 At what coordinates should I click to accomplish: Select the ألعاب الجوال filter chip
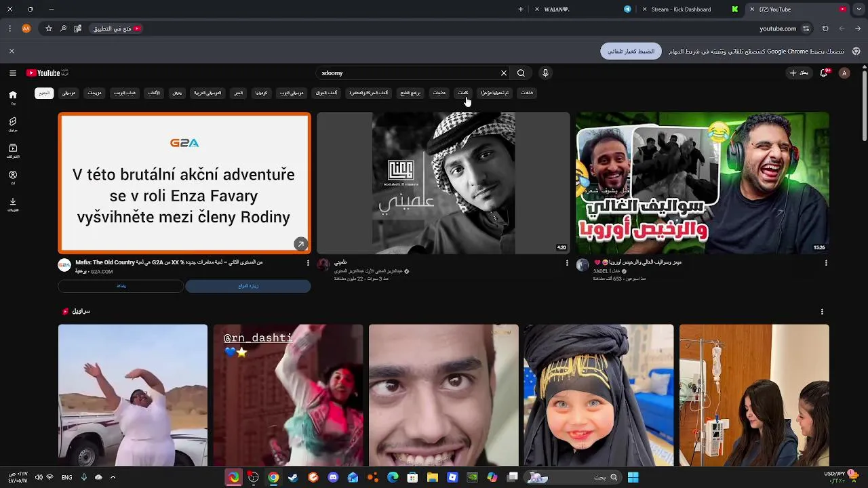(326, 93)
